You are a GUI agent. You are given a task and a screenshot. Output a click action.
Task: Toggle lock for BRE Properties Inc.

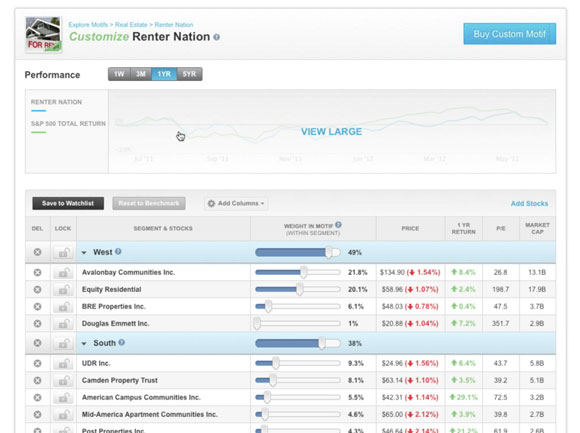63,307
